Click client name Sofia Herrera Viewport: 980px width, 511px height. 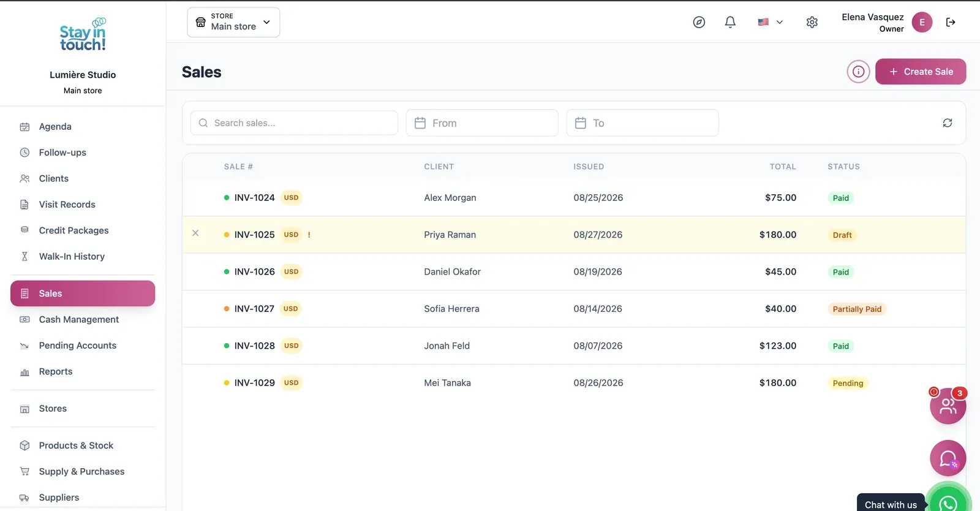click(452, 309)
